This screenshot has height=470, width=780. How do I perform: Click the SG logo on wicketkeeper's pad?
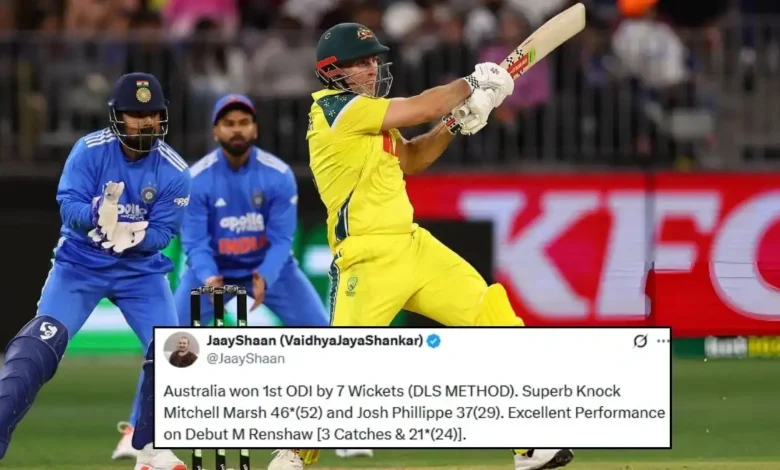(x=48, y=331)
